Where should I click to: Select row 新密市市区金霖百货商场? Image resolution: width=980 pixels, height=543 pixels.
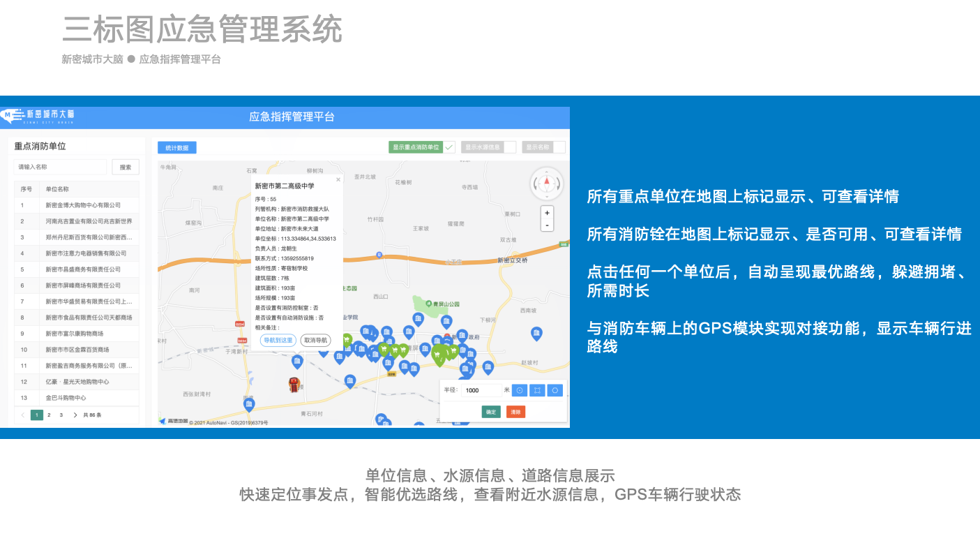pyautogui.click(x=77, y=350)
